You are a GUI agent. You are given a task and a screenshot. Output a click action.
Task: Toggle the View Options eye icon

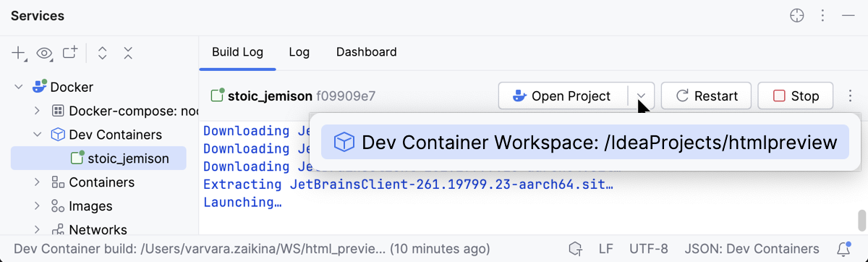click(45, 53)
